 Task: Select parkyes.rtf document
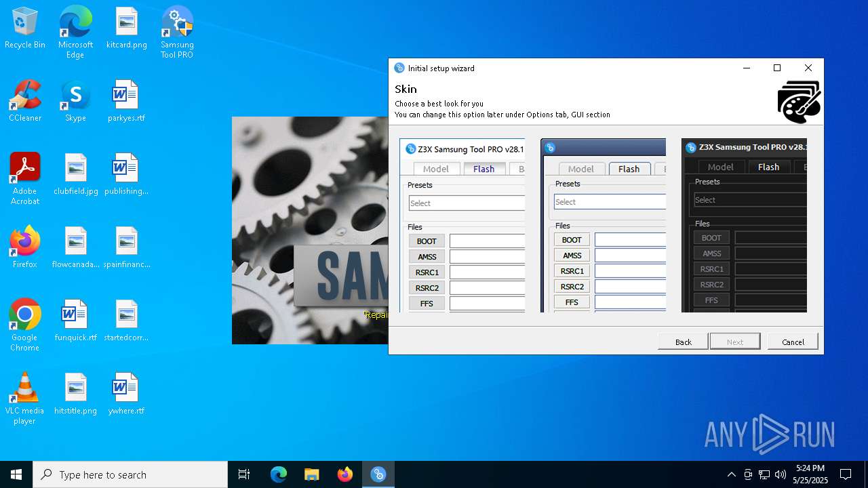click(126, 102)
